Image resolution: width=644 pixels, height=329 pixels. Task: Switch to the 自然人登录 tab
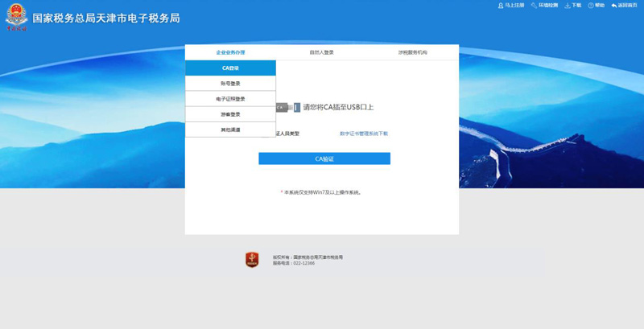pos(321,52)
